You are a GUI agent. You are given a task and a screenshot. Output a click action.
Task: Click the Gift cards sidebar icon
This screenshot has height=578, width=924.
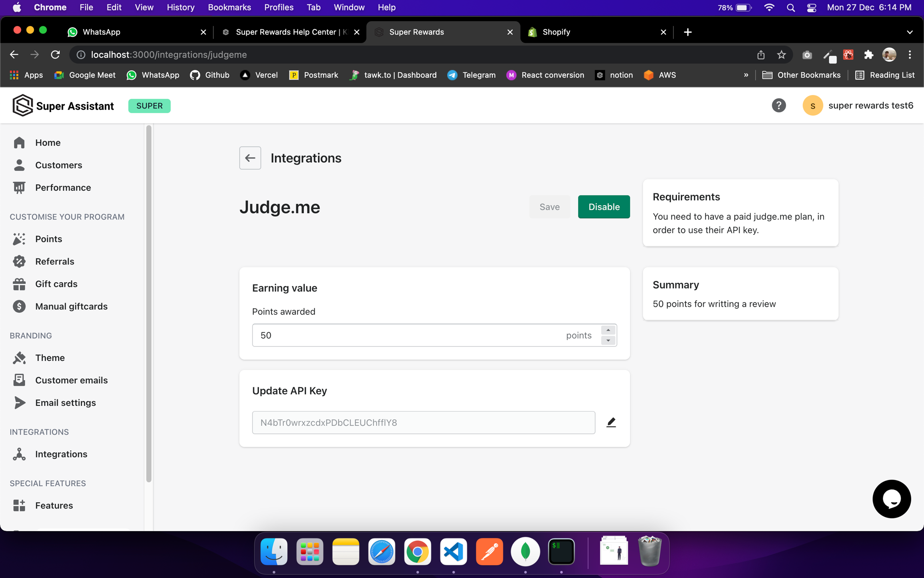[19, 284]
